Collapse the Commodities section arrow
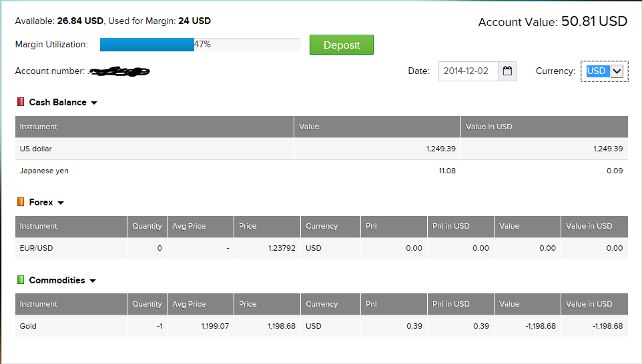Viewport: 642px width, 364px height. coord(93,281)
